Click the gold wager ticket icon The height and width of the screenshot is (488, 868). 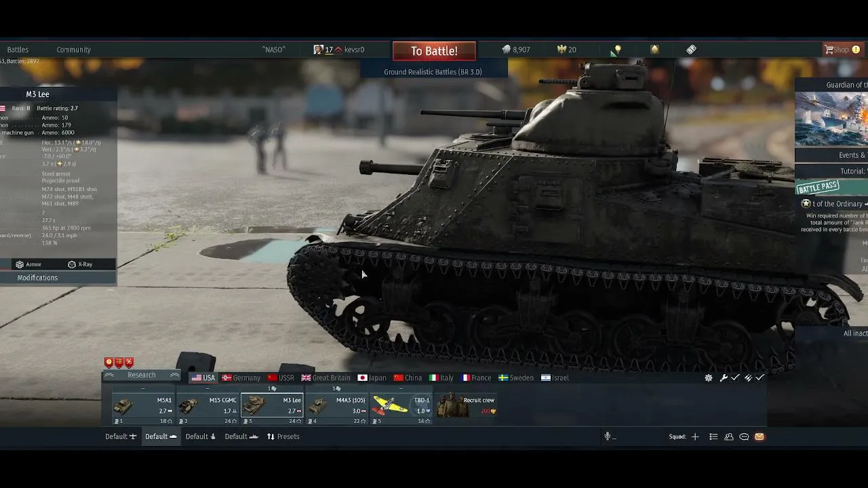(654, 49)
